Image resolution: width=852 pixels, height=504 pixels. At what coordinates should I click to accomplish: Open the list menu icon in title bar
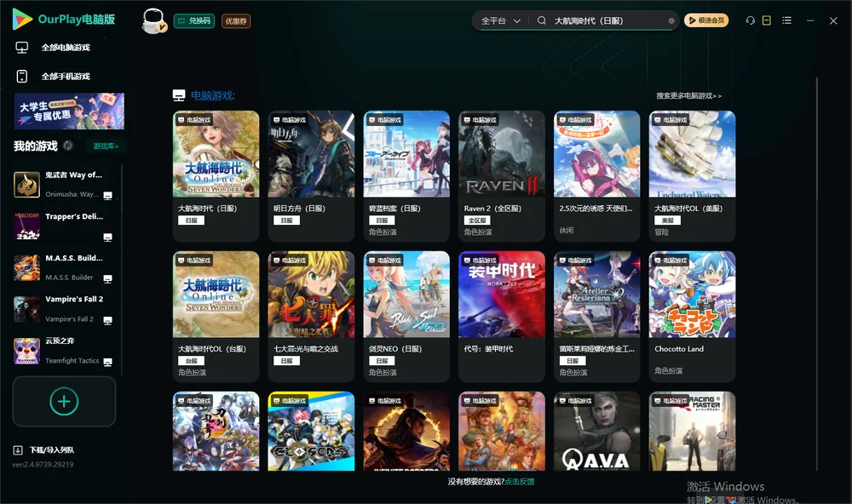point(786,20)
